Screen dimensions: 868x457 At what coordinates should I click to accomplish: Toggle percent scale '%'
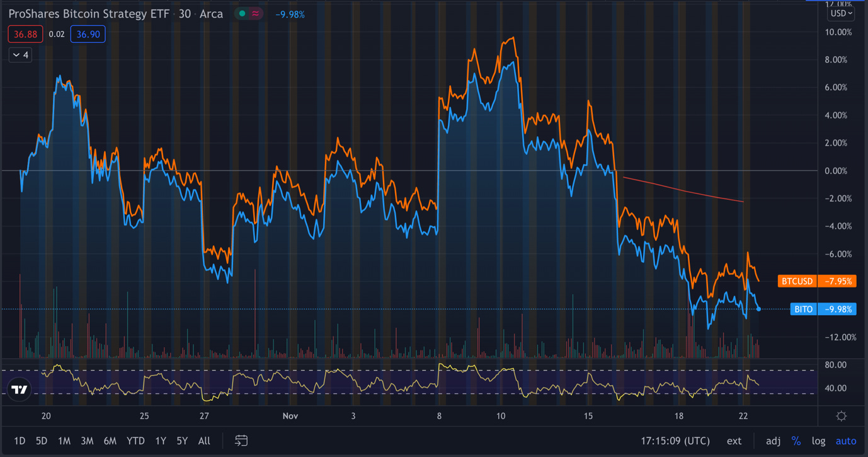click(x=796, y=441)
